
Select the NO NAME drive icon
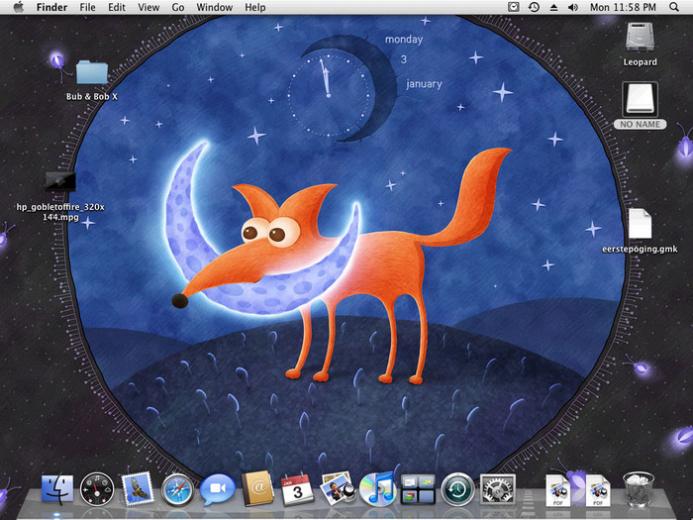pos(640,99)
